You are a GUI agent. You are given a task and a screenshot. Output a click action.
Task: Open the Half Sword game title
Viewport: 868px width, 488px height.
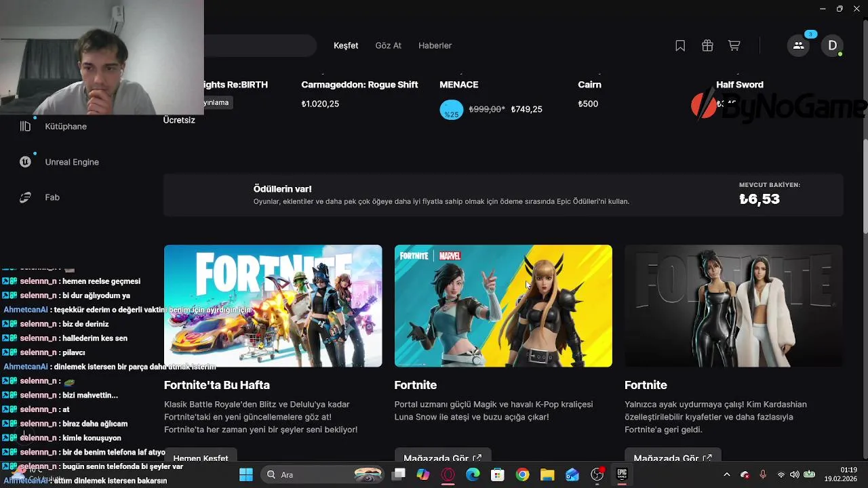coord(740,85)
